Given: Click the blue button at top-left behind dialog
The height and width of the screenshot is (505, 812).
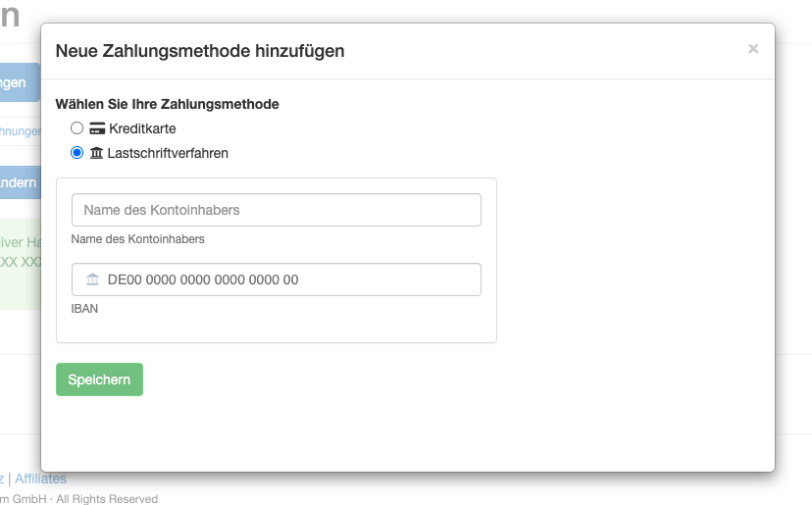Looking at the screenshot, I should pyautogui.click(x=20, y=82).
